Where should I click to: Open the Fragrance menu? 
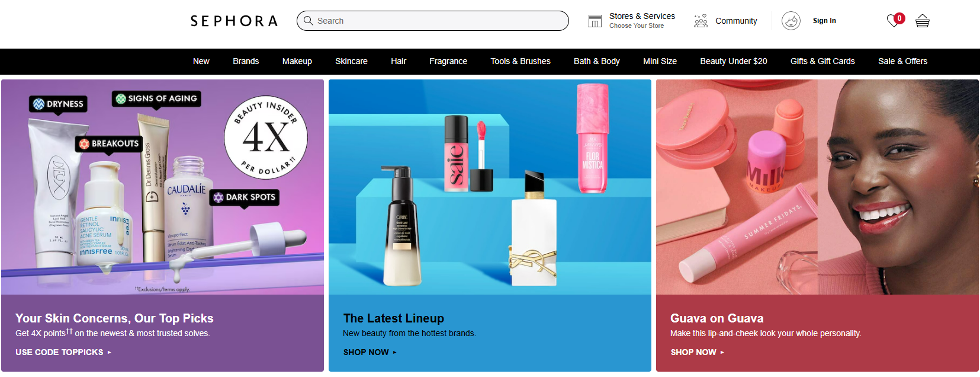point(448,61)
